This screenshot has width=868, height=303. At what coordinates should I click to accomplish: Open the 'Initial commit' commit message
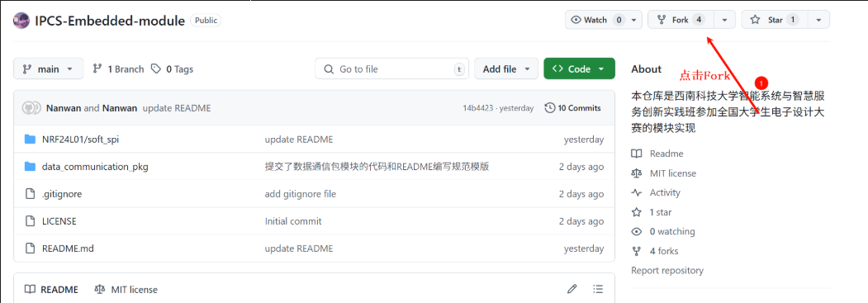click(x=293, y=221)
